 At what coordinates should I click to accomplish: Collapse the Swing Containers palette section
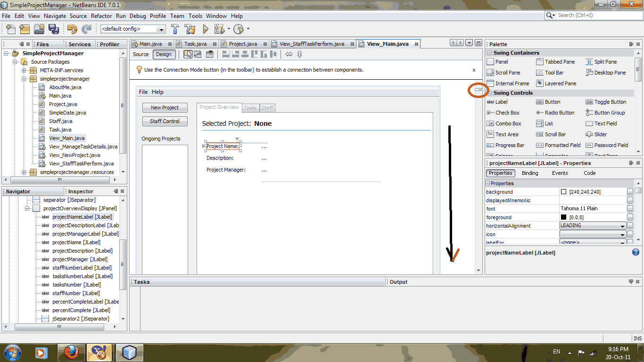pos(490,53)
